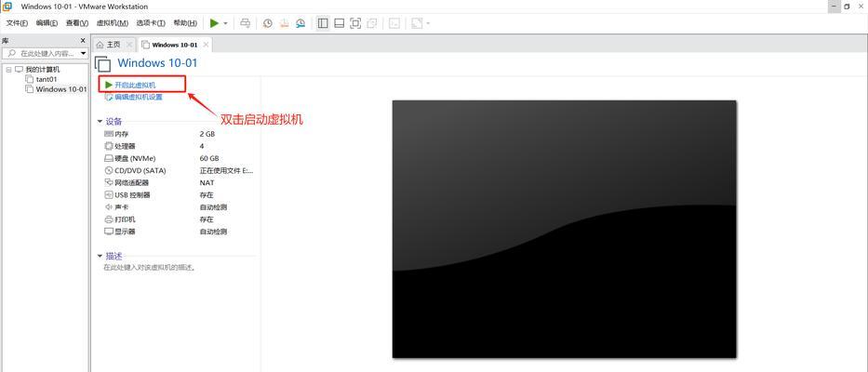Enter full screen mode icon

point(355,23)
